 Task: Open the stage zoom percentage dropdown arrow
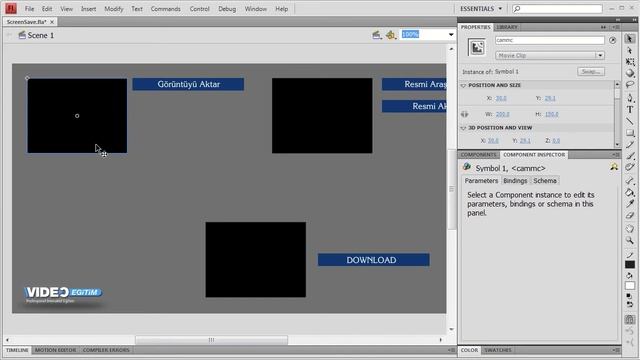pyautogui.click(x=451, y=35)
